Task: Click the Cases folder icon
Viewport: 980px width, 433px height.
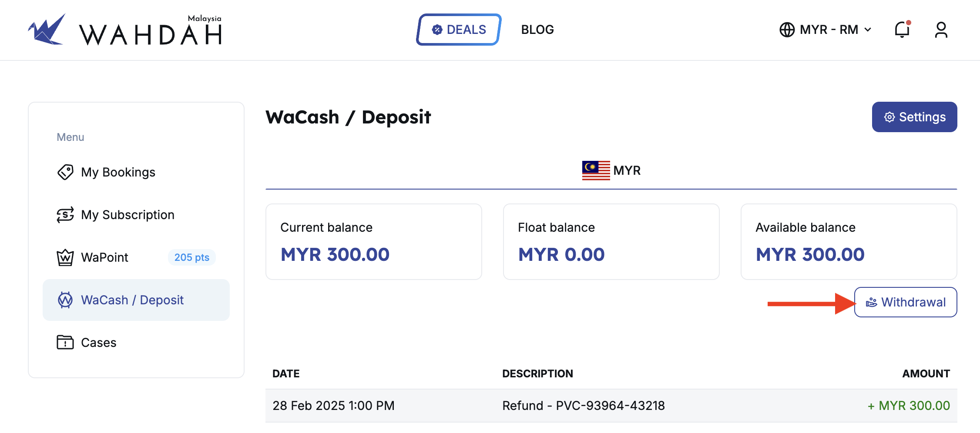Action: (65, 343)
